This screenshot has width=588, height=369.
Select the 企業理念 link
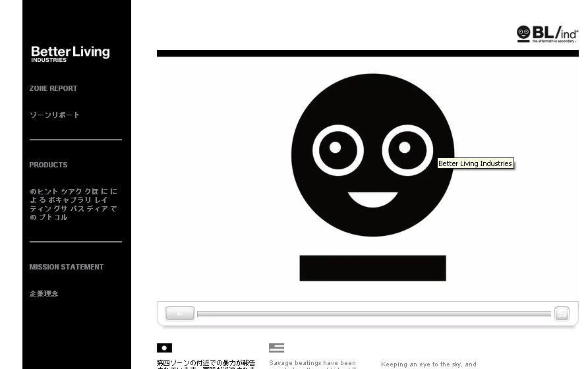click(x=44, y=294)
